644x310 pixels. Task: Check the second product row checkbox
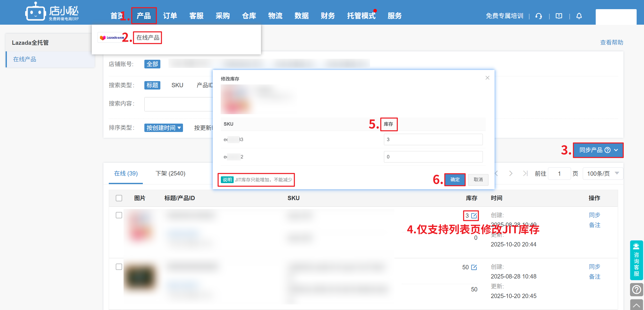[x=119, y=267]
